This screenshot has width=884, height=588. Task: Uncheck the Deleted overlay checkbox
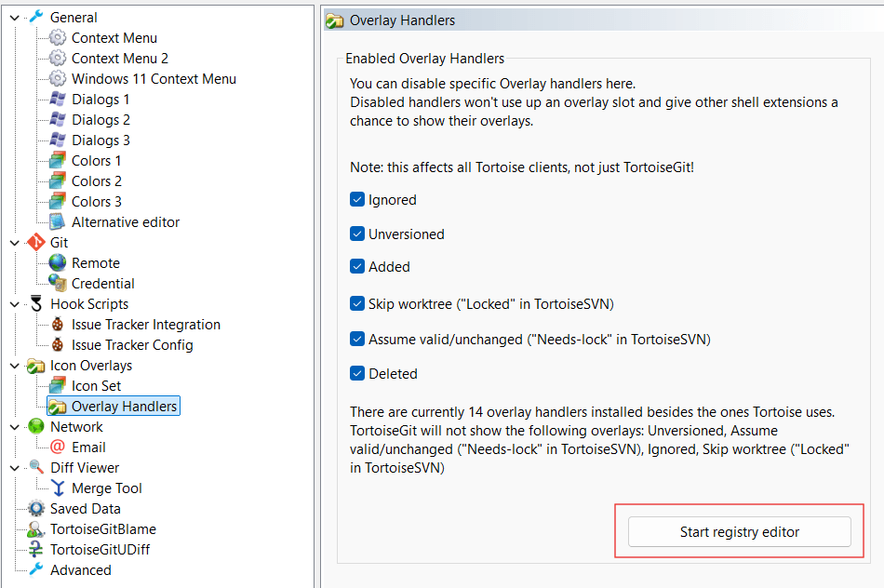(x=357, y=373)
